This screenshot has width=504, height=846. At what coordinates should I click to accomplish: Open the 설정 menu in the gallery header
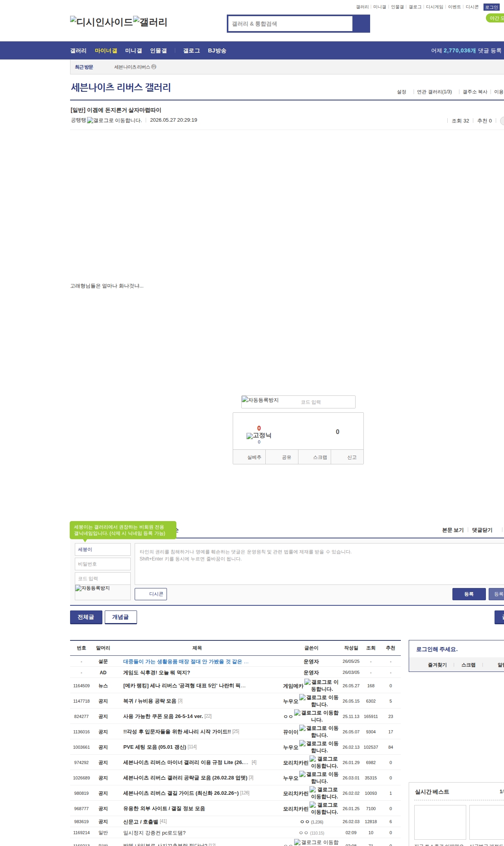(402, 92)
